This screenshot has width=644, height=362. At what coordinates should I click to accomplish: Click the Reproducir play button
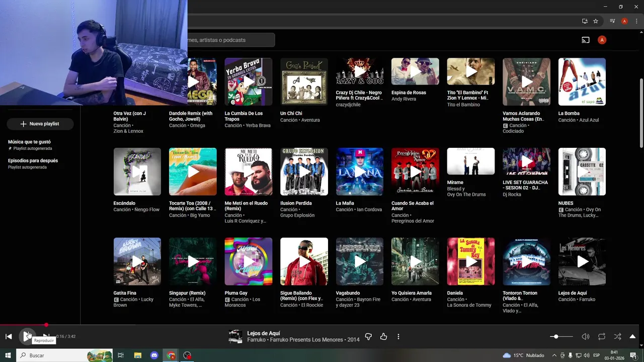(26, 336)
